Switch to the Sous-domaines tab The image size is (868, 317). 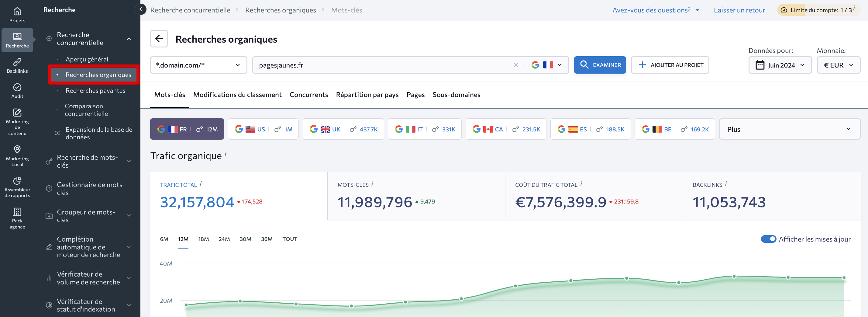[456, 95]
